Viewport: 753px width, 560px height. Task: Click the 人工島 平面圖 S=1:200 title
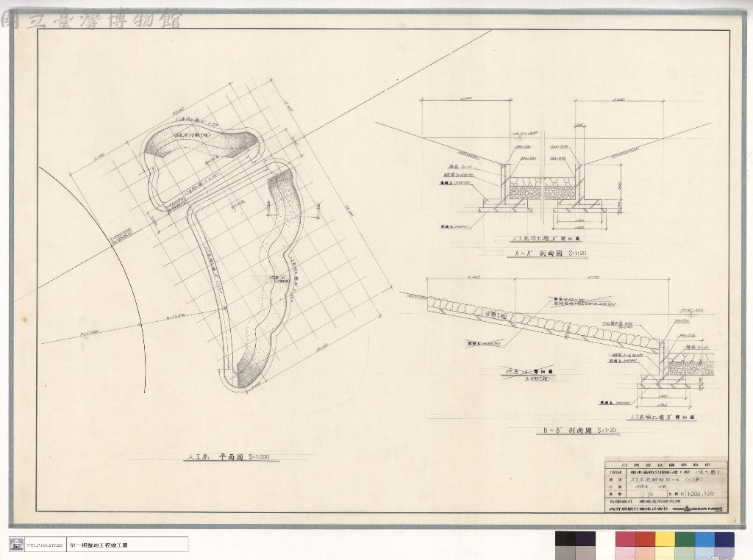click(227, 457)
